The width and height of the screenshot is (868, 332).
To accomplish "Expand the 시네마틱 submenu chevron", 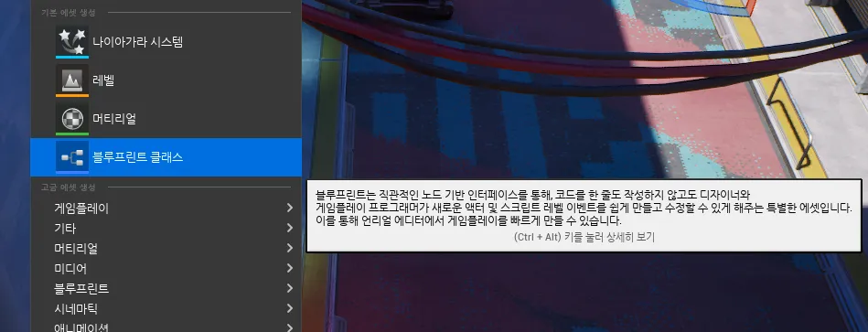I will click(290, 308).
